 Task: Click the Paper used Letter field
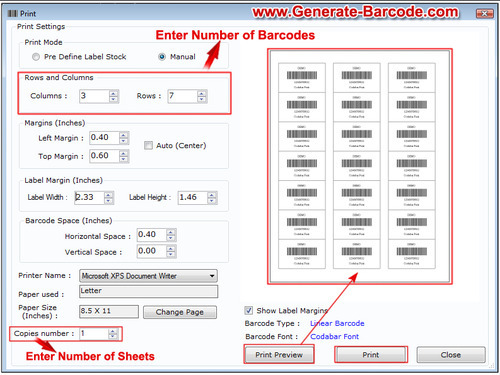point(148,291)
